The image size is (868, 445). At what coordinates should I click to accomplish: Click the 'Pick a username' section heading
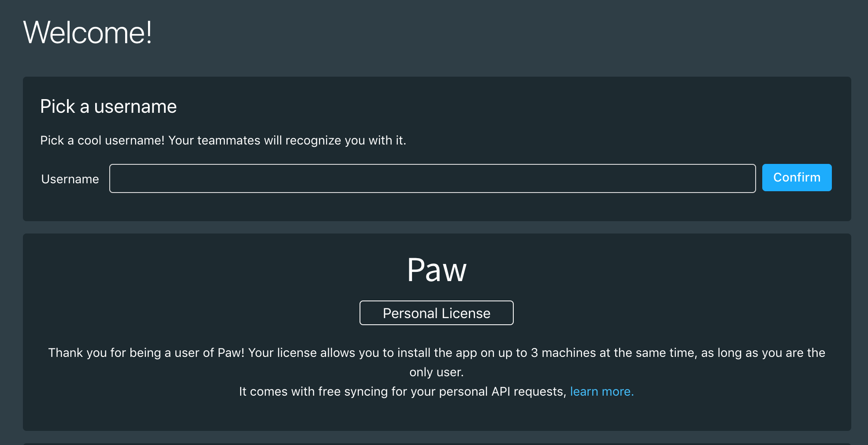[x=108, y=107]
